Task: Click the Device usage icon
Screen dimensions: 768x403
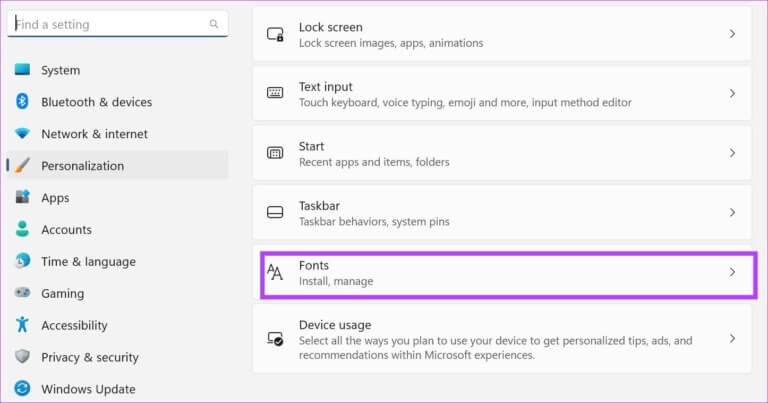Action: [x=275, y=338]
